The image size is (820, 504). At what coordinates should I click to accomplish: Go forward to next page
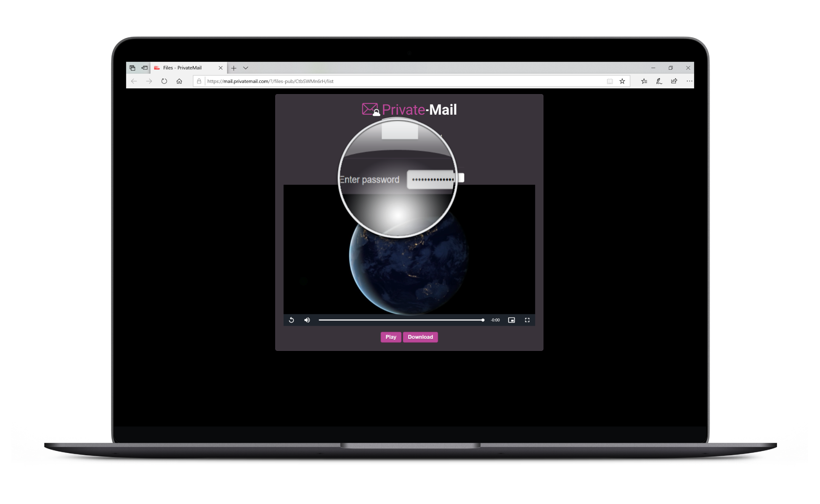[x=149, y=81]
